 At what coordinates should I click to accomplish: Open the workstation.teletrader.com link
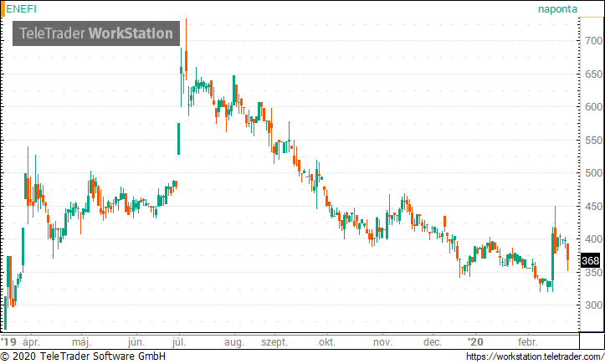pos(536,356)
